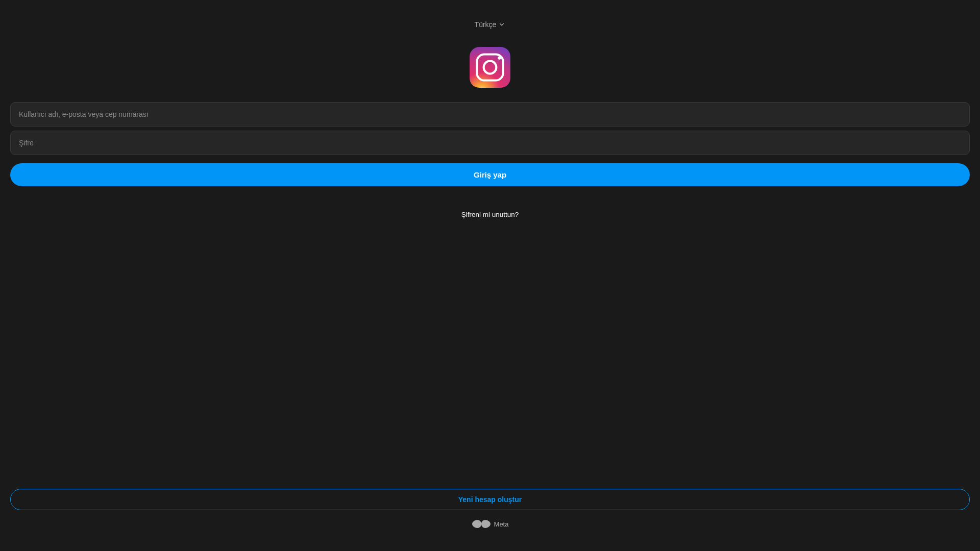Screen dimensions: 980x551
Task: Click the Instagram logo icon
Action: [x=490, y=67]
